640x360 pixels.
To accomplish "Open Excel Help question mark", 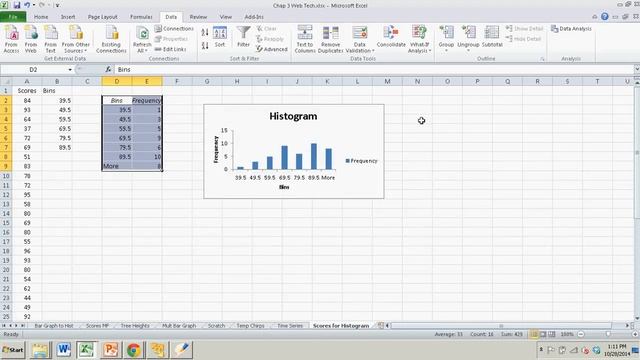I will coord(604,17).
